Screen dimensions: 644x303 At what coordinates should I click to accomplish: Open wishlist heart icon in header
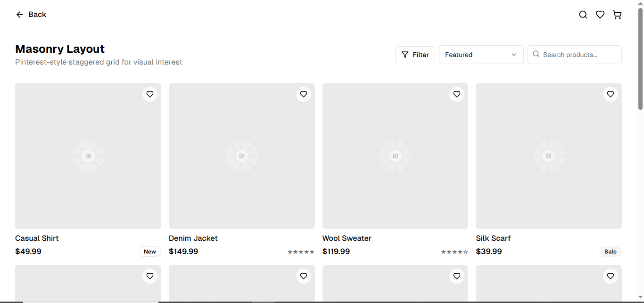coord(600,15)
